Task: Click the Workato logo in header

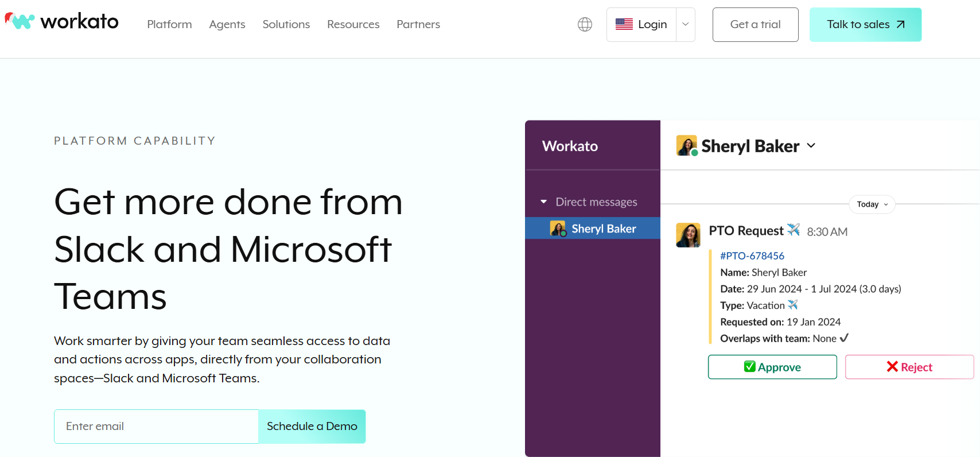Action: pyautogui.click(x=62, y=22)
